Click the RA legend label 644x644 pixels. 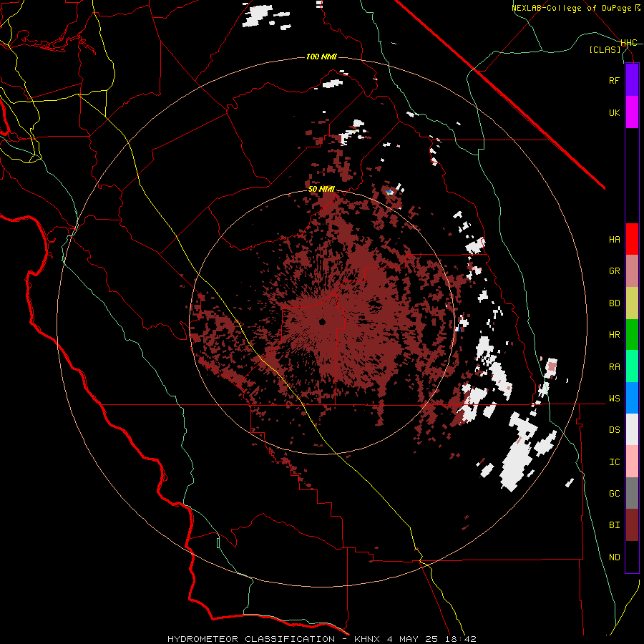click(x=614, y=367)
